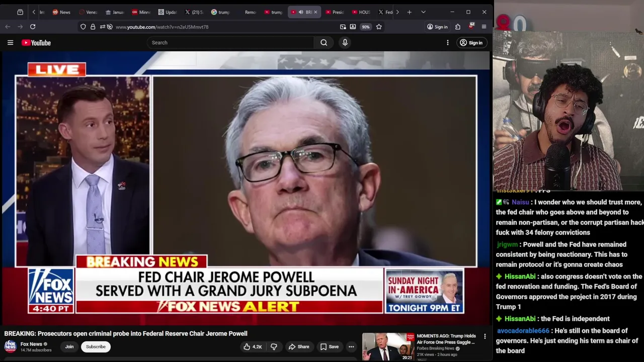
Task: Toggle picture-in-picture from address bar
Action: [x=343, y=27]
